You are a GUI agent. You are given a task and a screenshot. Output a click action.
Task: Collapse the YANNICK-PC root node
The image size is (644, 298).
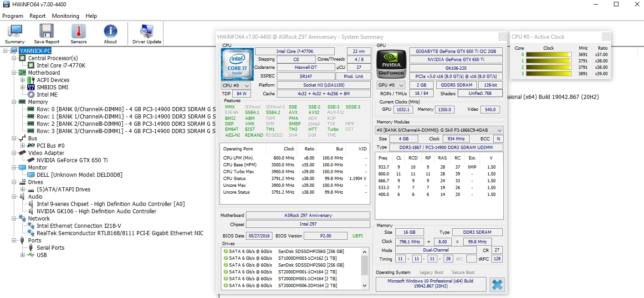pyautogui.click(x=5, y=51)
